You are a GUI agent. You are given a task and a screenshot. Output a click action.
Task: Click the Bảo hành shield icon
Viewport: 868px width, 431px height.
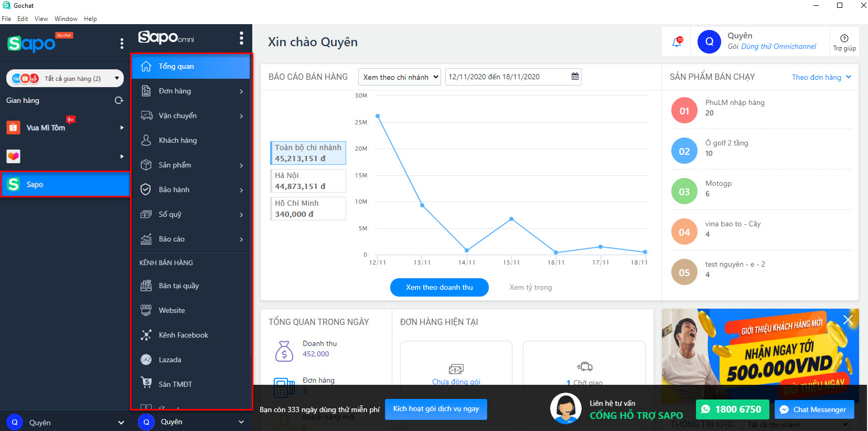(146, 190)
